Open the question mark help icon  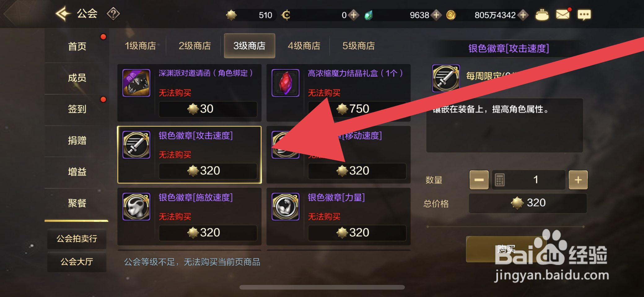coord(113,14)
